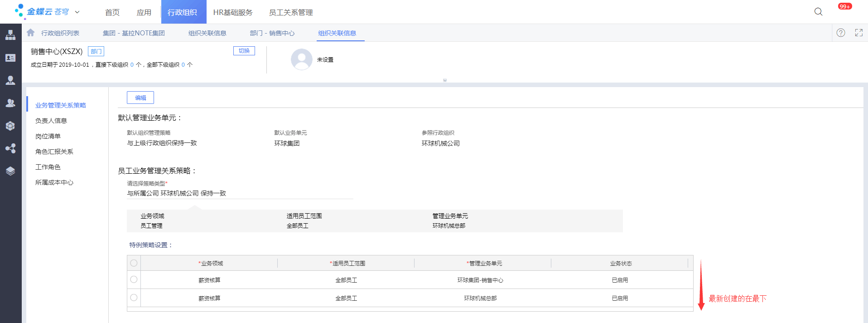The height and width of the screenshot is (323, 868).
Task: Open the cube module sidebar icon
Action: pyautogui.click(x=10, y=126)
